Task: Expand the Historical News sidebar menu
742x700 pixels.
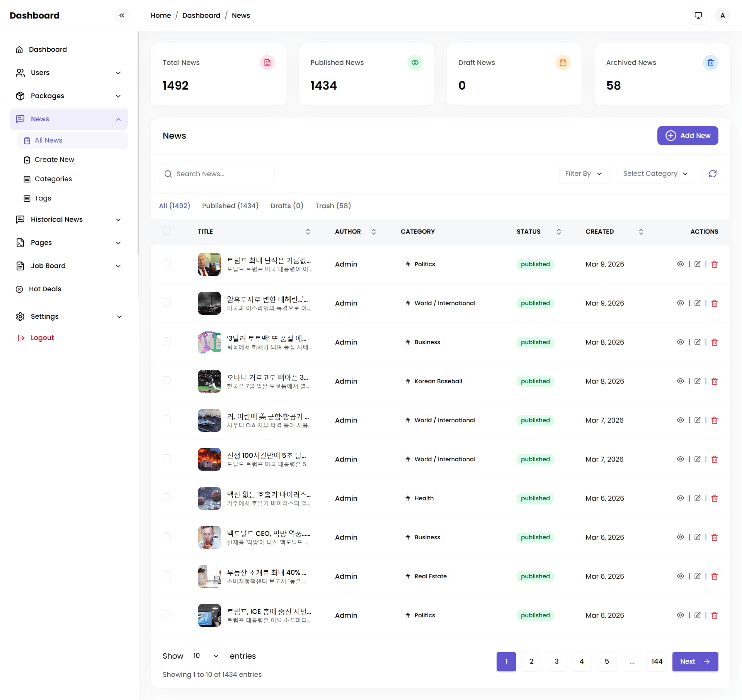Action: point(69,219)
